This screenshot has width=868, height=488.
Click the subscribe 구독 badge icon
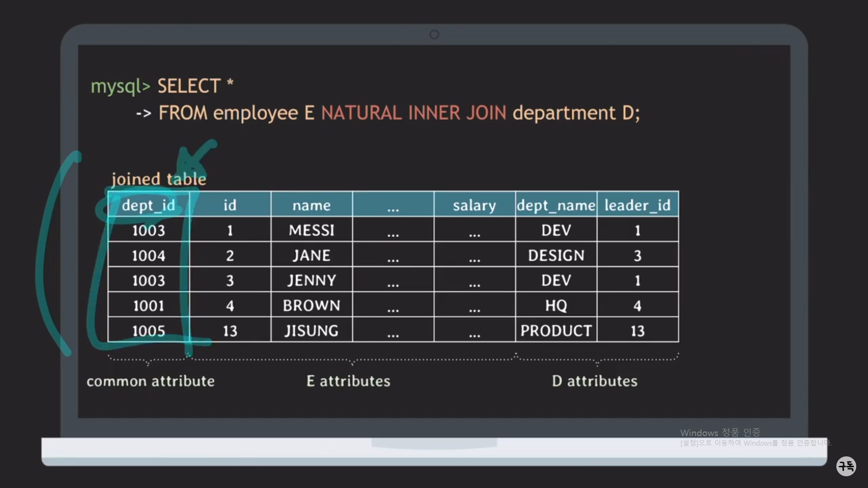click(x=846, y=466)
